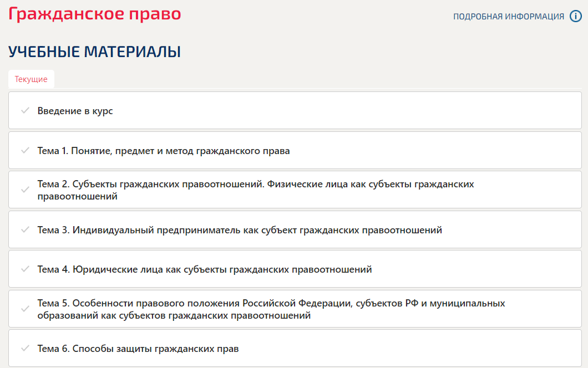Expand Тема 6 Способы защиты гражданских прав
This screenshot has height=368, width=588.
(138, 349)
